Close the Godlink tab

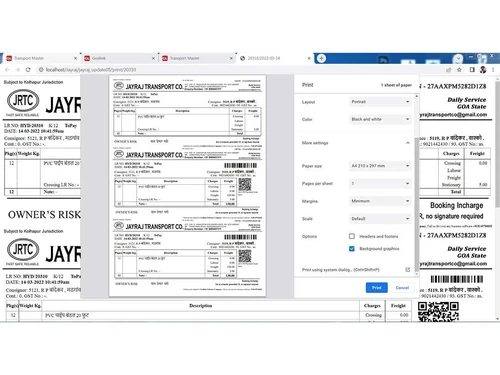click(153, 58)
